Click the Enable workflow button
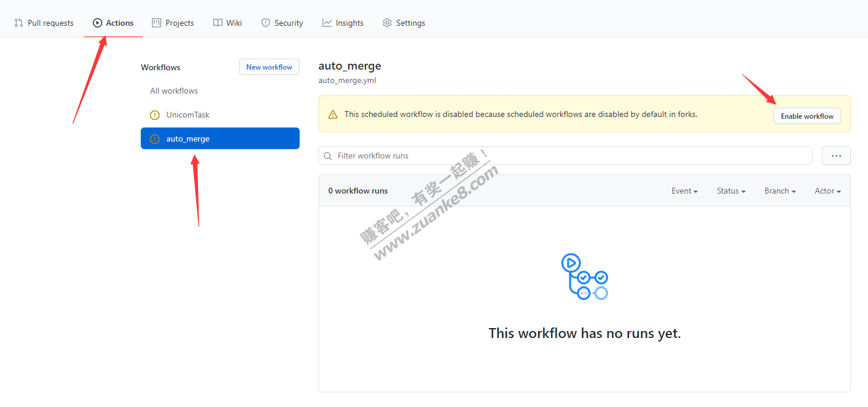Viewport: 868px width, 407px height. pyautogui.click(x=807, y=116)
